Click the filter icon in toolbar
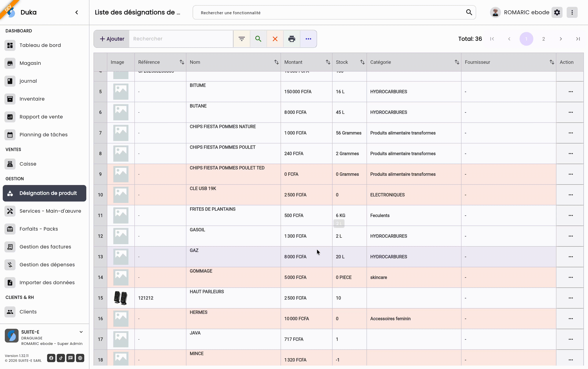 click(x=242, y=39)
